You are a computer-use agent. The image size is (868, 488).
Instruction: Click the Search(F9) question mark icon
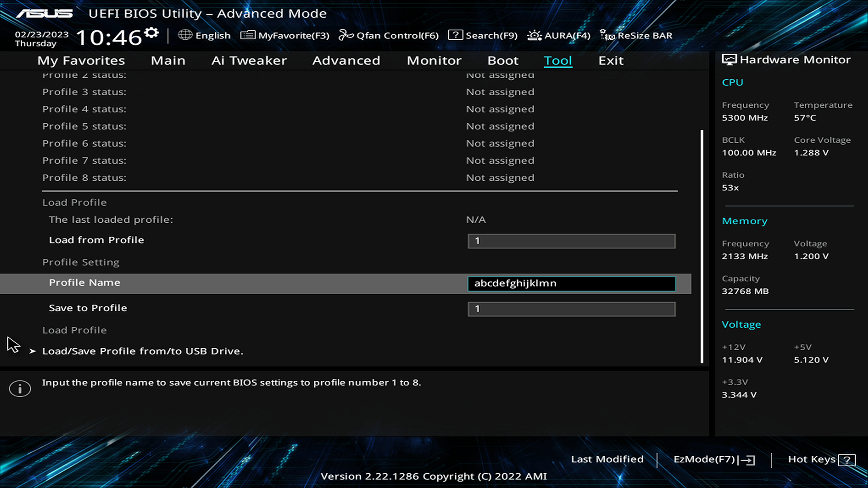pyautogui.click(x=455, y=35)
